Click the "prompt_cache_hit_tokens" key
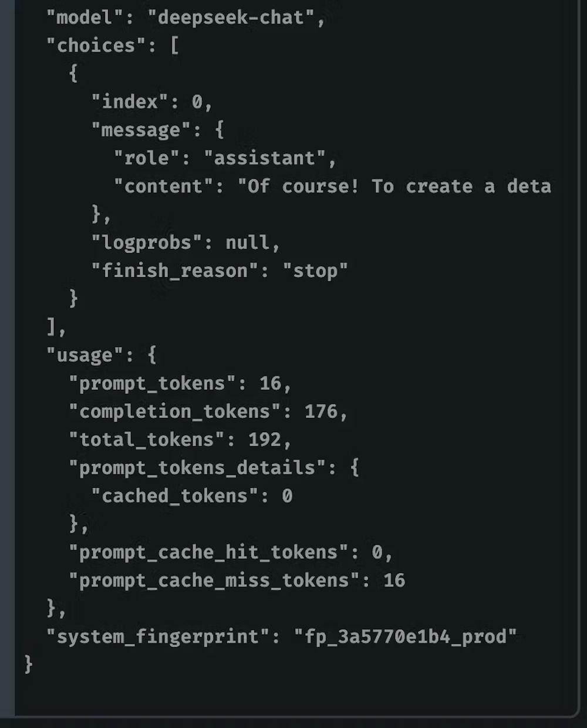The image size is (587, 728). 208,553
